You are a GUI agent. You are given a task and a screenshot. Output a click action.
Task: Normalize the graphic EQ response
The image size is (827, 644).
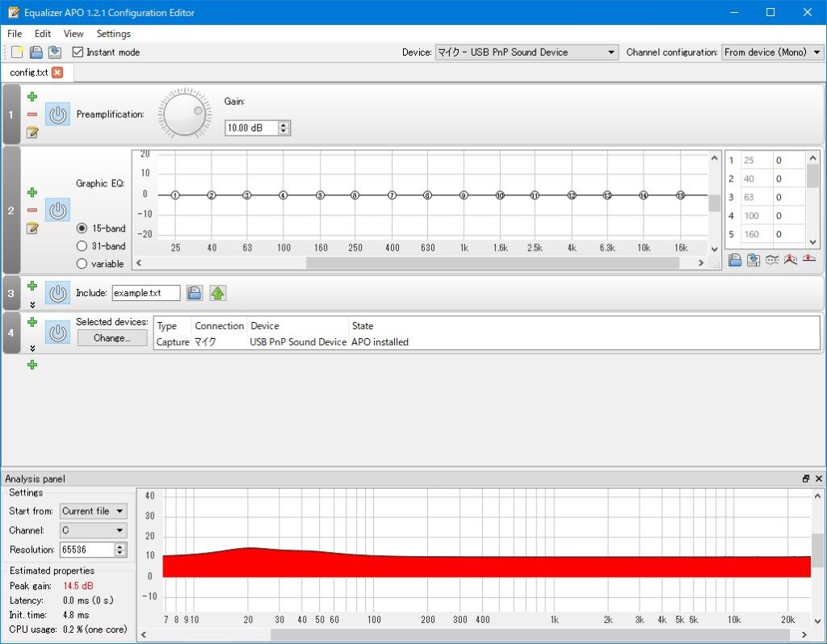tap(790, 259)
